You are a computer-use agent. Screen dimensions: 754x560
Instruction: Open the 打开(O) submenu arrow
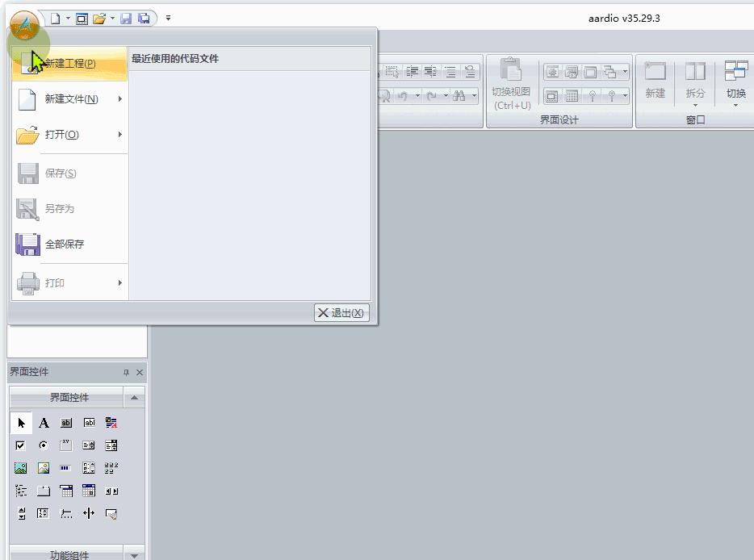point(121,136)
